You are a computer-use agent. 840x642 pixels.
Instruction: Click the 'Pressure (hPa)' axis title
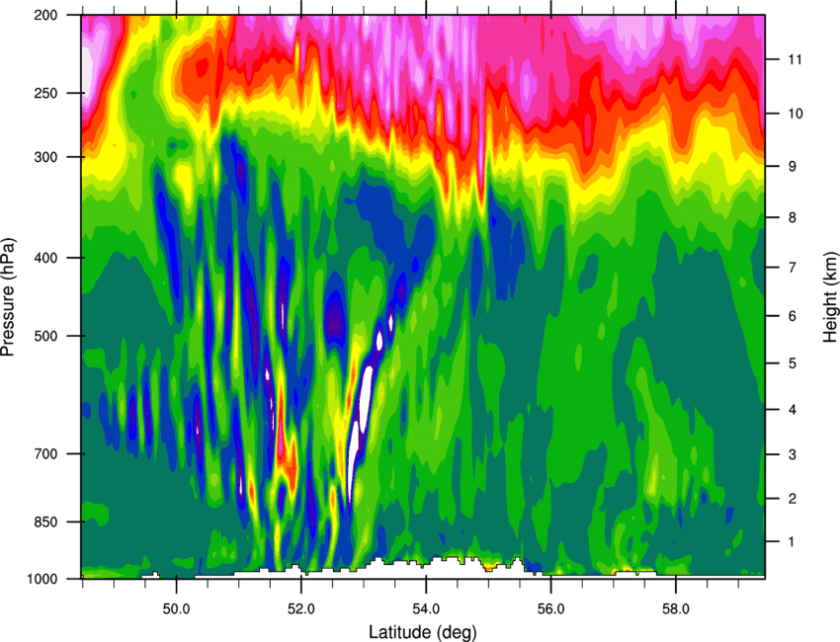point(8,296)
